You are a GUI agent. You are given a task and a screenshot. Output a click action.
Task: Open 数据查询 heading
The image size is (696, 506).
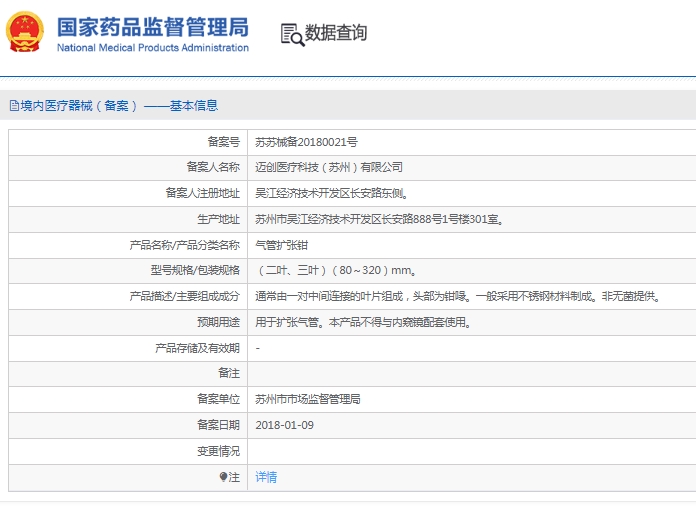[336, 33]
